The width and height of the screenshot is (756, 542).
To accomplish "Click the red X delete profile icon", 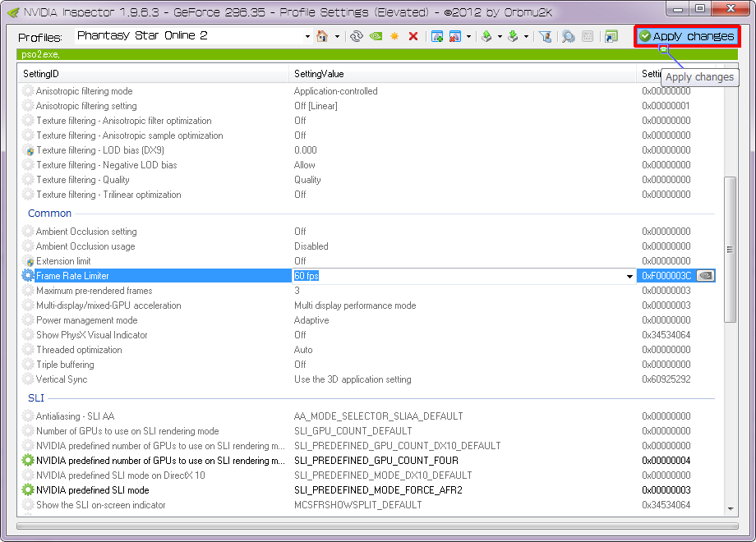I will [x=413, y=36].
